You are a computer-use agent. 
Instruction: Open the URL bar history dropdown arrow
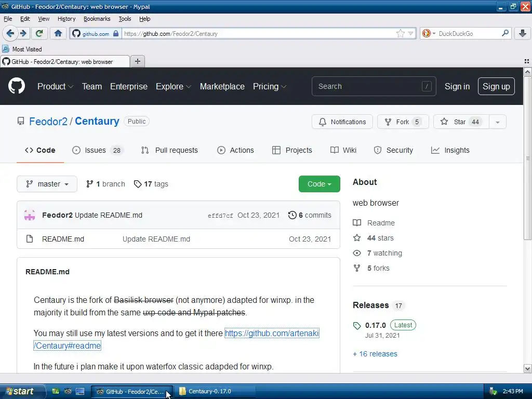click(x=410, y=33)
